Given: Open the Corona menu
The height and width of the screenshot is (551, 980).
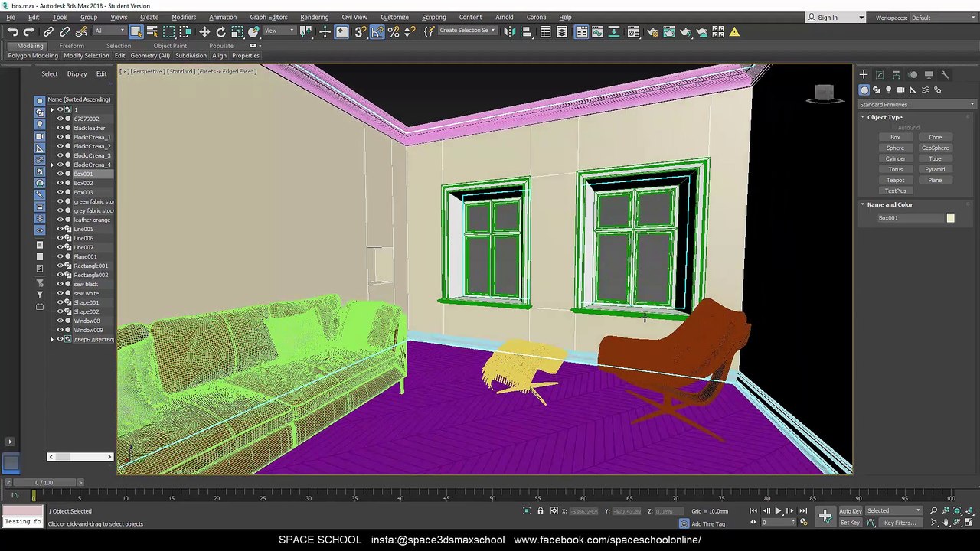Looking at the screenshot, I should click(536, 17).
